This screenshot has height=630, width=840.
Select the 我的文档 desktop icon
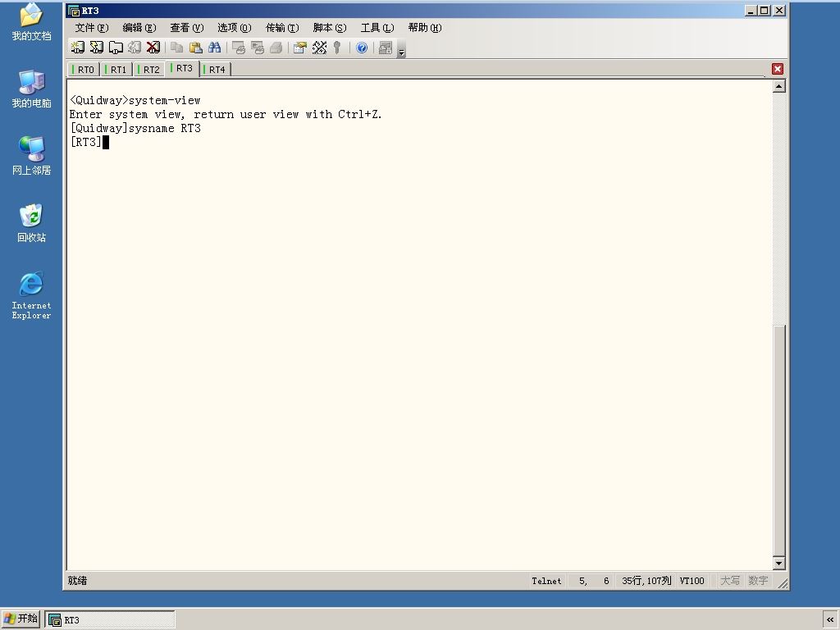32,21
